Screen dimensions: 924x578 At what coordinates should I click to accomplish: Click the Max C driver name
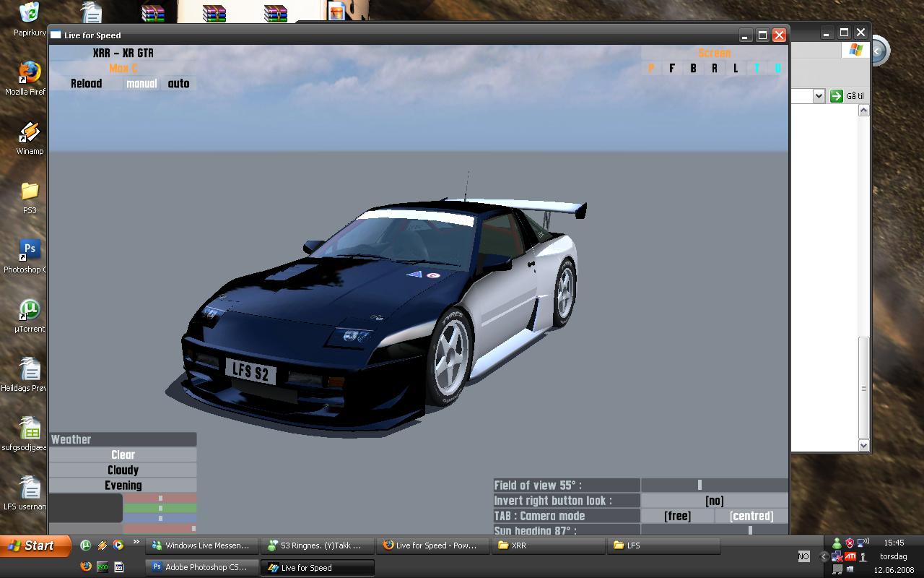(123, 69)
